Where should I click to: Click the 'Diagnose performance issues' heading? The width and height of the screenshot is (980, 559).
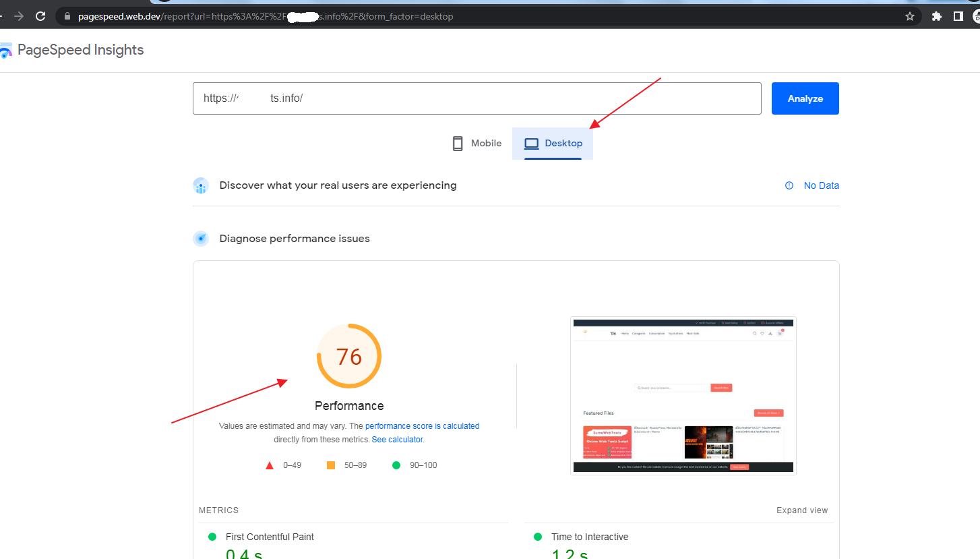click(295, 239)
